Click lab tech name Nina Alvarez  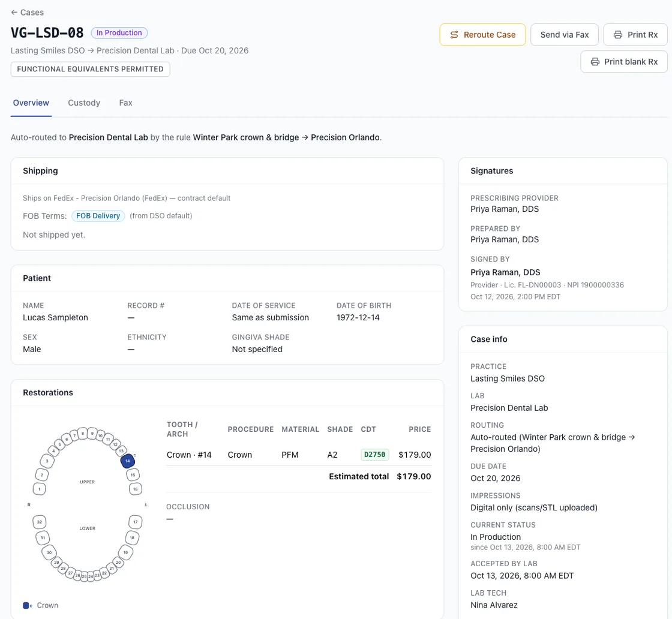coord(494,605)
